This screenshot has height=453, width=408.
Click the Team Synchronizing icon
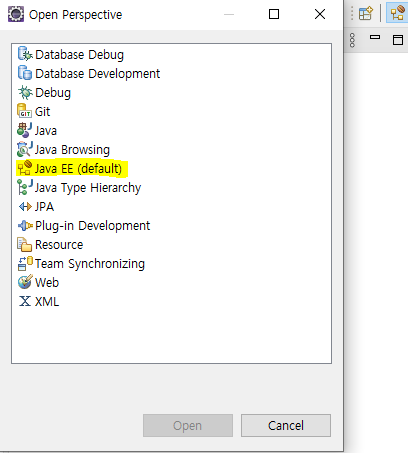click(25, 263)
